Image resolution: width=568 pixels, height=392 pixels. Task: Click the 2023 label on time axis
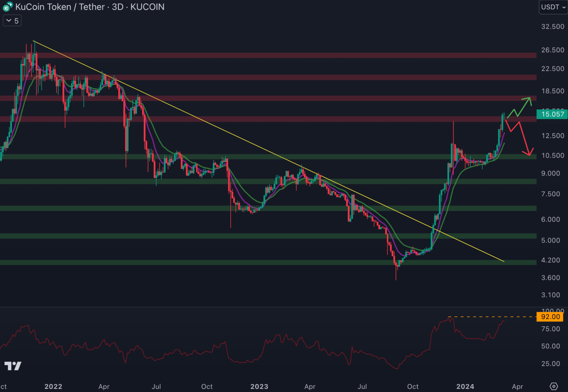(x=259, y=387)
